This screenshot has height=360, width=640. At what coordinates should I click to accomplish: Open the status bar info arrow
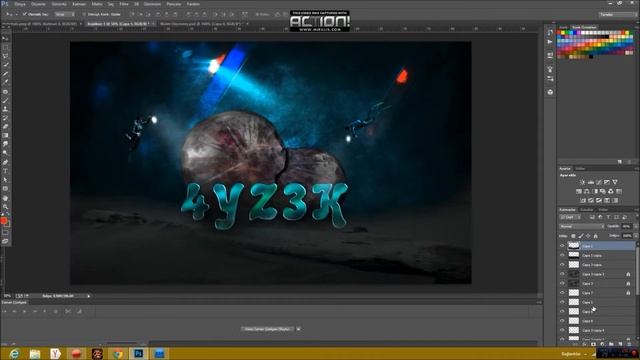(89, 296)
